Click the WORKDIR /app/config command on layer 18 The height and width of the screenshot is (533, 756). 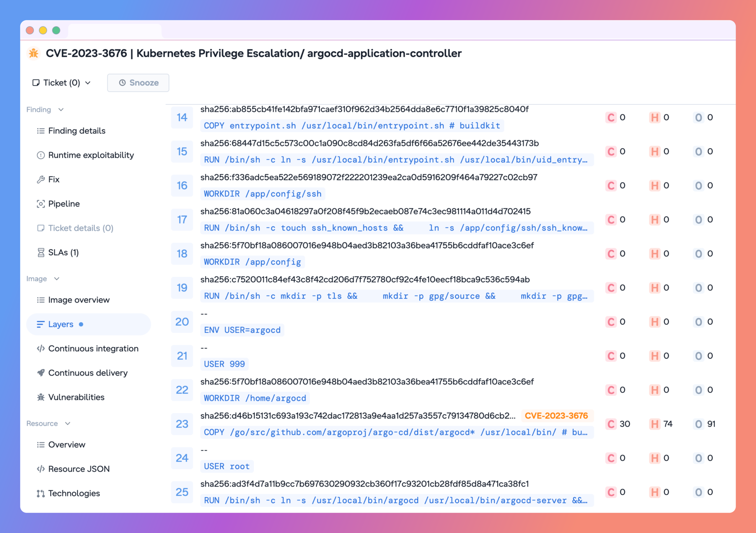pos(252,262)
